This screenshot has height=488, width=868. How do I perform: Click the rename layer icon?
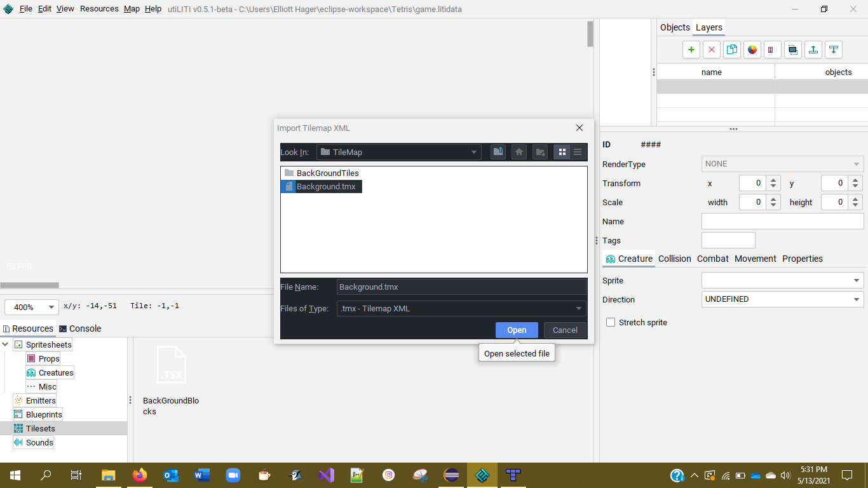(x=772, y=49)
